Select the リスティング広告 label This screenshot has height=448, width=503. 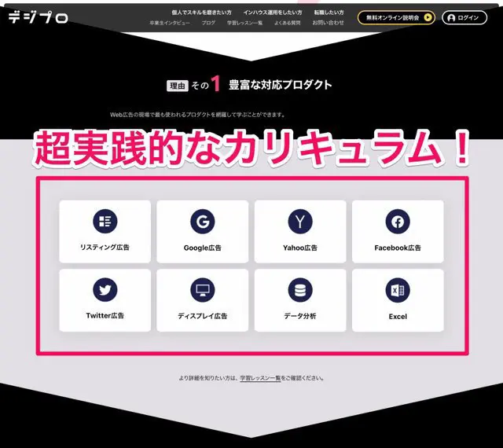click(105, 248)
